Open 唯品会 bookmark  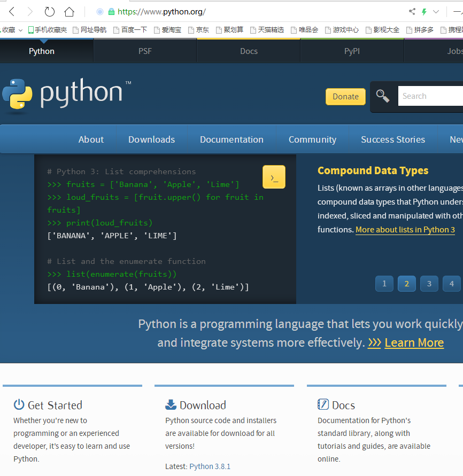pyautogui.click(x=305, y=30)
